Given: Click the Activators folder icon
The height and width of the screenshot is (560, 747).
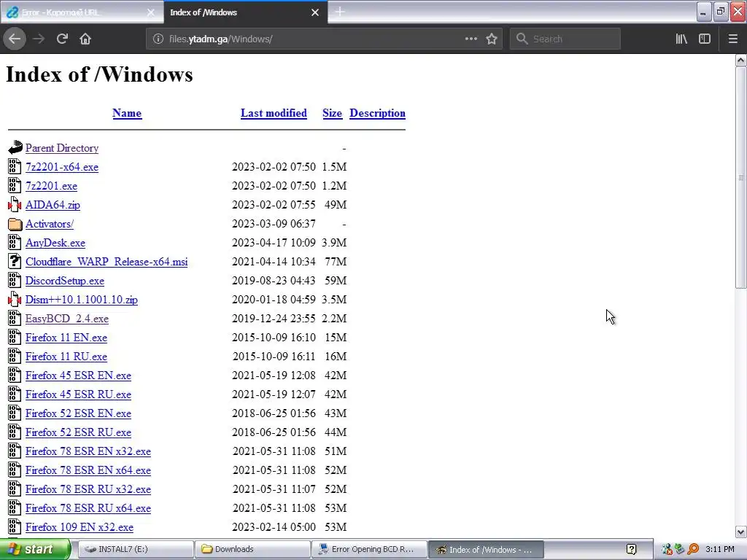Looking at the screenshot, I should [15, 224].
